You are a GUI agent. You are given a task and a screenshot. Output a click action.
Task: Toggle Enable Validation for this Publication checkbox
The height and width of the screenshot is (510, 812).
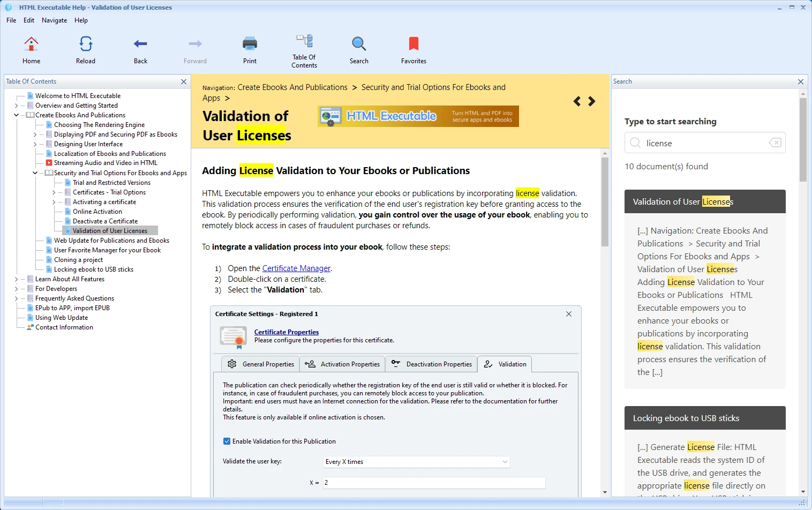pos(227,441)
